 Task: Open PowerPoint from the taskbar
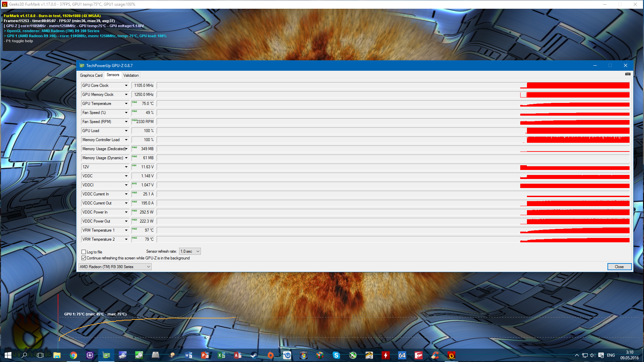pos(205,355)
